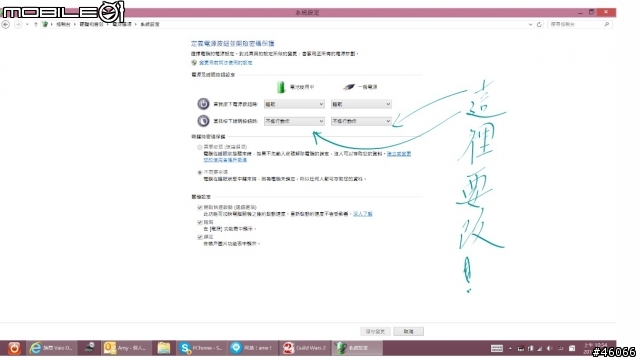Screen dimensions: 640x360
Task: Click the plugged-in power plug icon
Action: [349, 87]
